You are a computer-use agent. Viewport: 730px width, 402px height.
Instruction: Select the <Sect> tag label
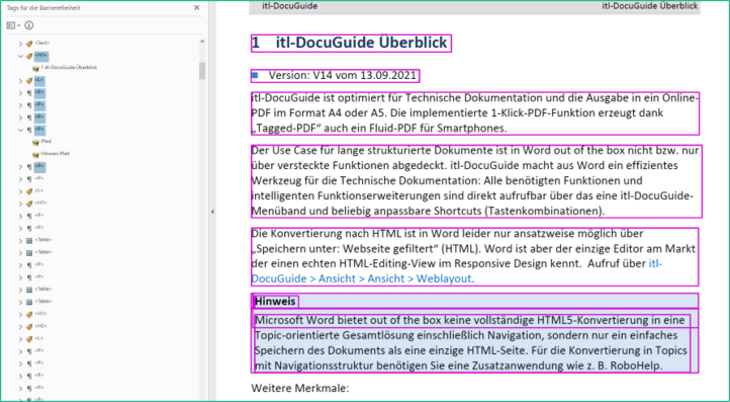pyautogui.click(x=42, y=43)
